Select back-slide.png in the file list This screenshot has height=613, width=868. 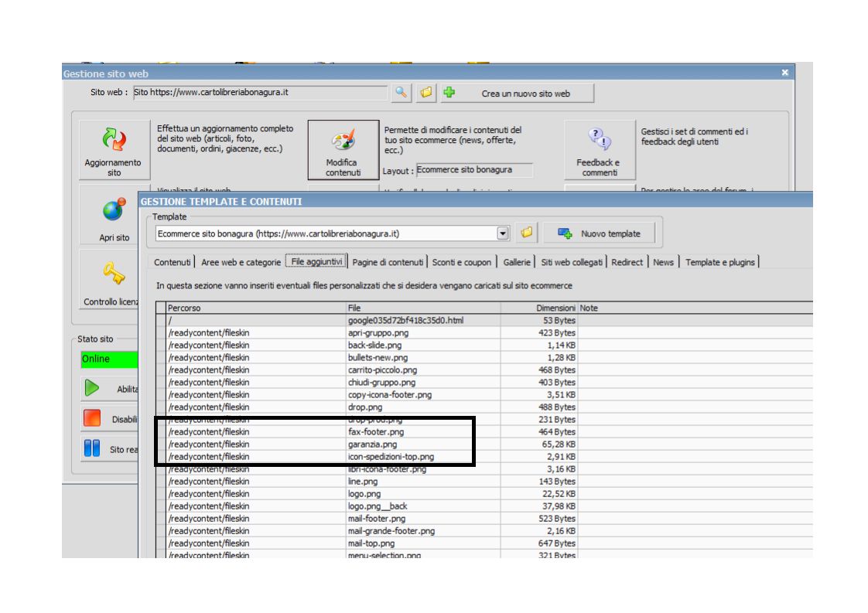click(374, 346)
